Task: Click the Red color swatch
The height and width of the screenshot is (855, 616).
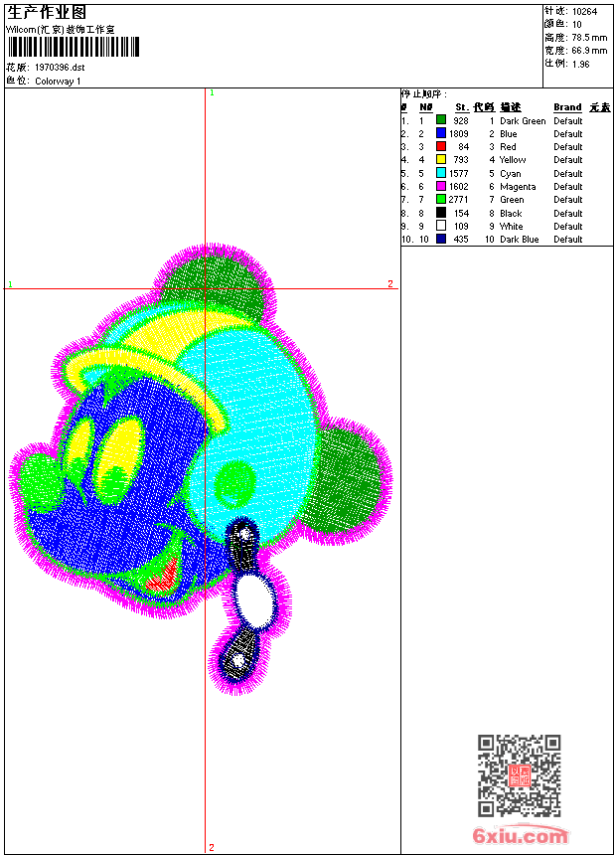Action: pos(441,146)
